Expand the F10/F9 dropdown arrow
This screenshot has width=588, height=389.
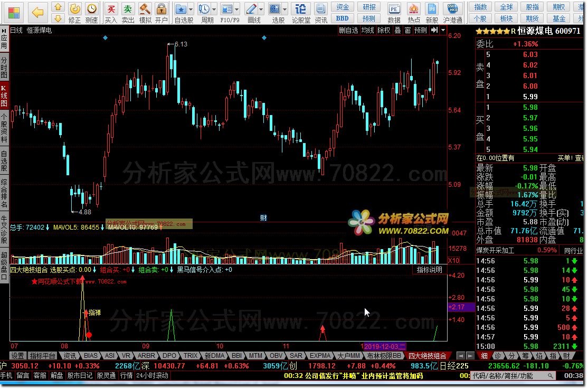tap(237, 9)
